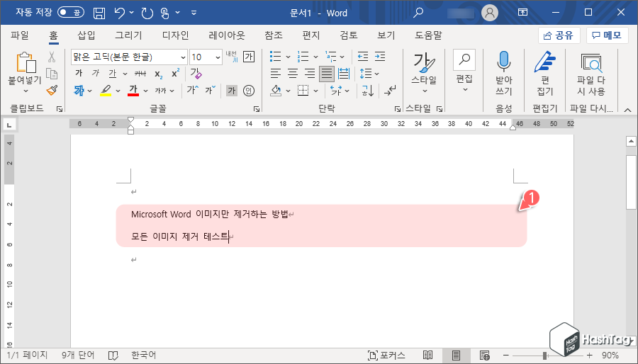Toggle touch/mouse mode icon

coord(164,13)
